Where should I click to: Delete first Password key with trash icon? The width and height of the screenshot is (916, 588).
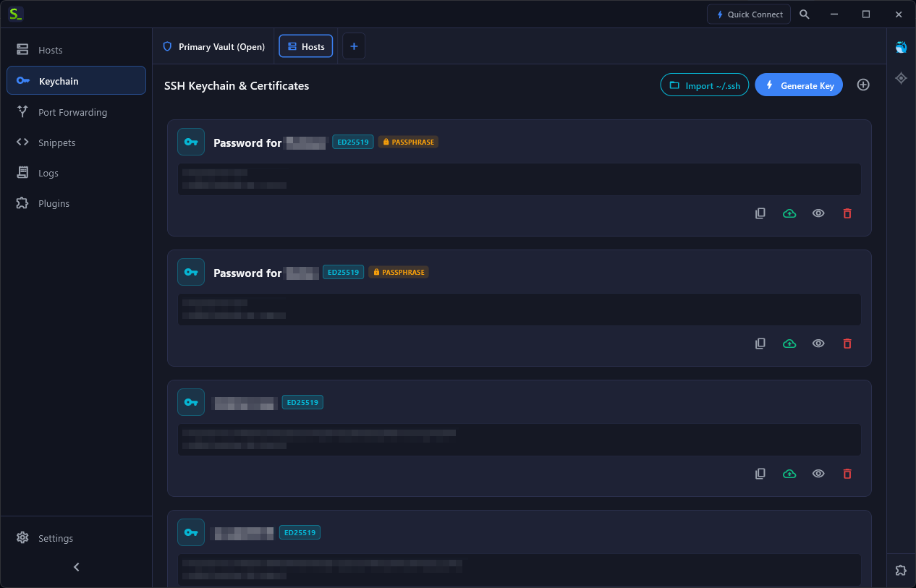pos(847,213)
